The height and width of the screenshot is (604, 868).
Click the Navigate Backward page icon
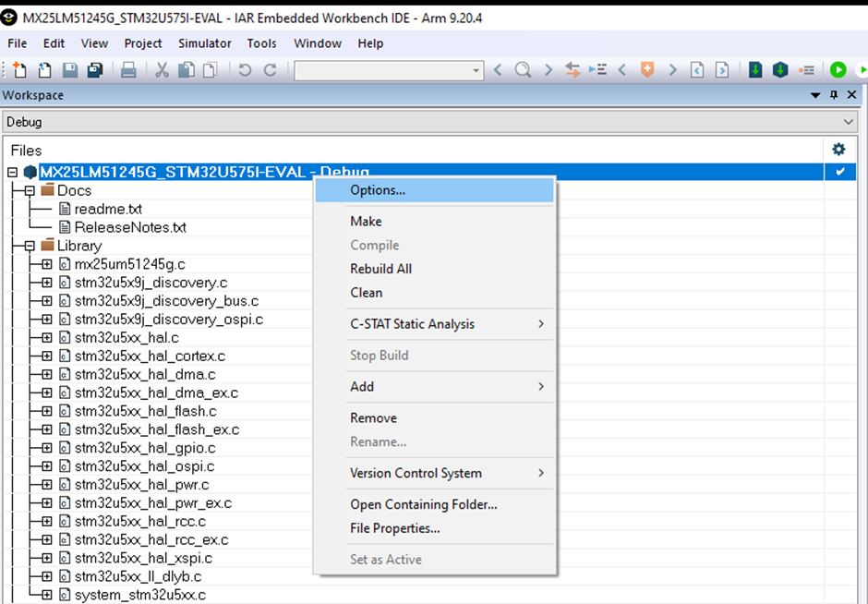point(697,70)
